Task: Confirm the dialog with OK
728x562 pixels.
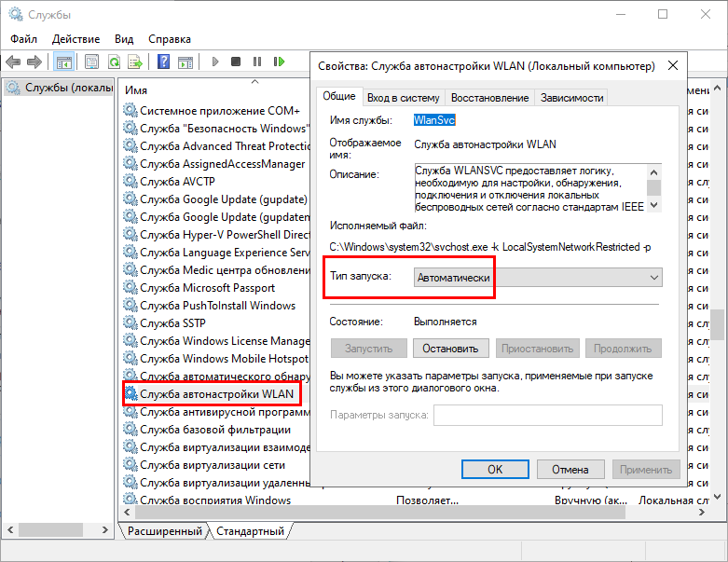Action: coord(495,470)
